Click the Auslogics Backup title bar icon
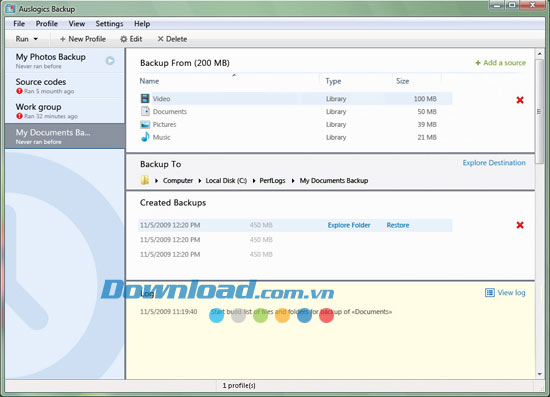This screenshot has width=550, height=397. (11, 9)
